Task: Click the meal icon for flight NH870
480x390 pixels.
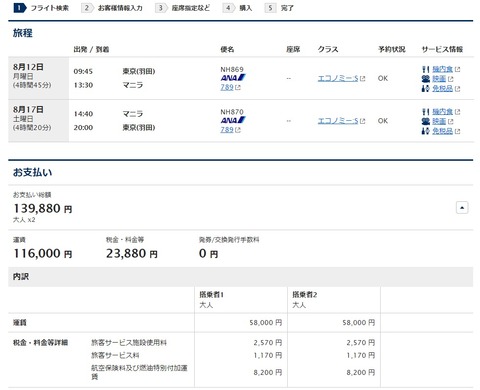Action: pos(425,112)
